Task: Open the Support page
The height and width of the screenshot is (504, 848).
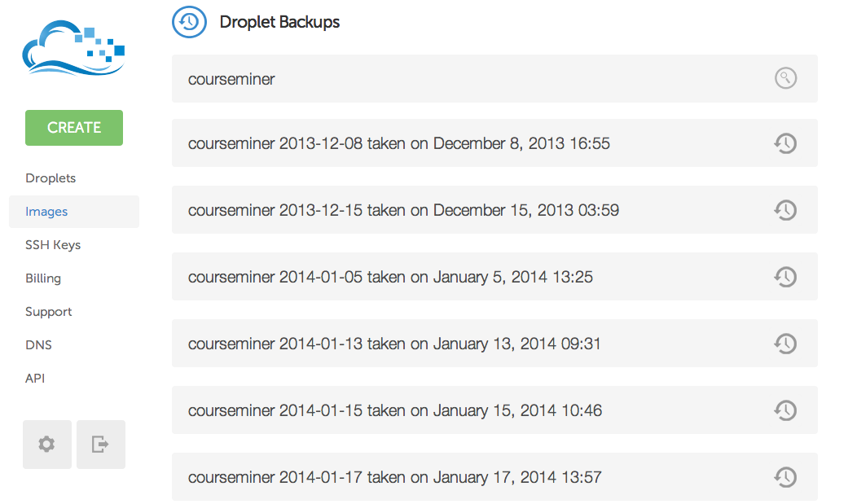Action: tap(48, 312)
